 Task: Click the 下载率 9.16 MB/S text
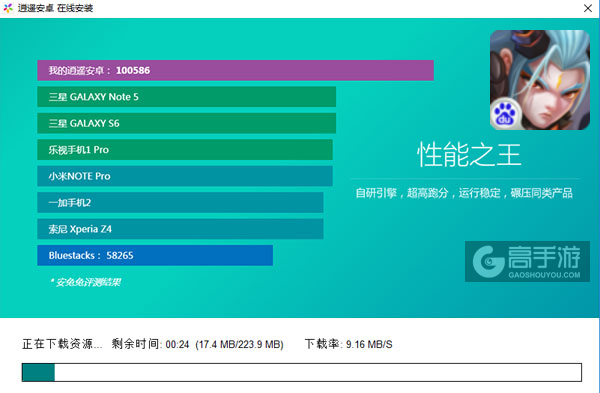(x=348, y=344)
